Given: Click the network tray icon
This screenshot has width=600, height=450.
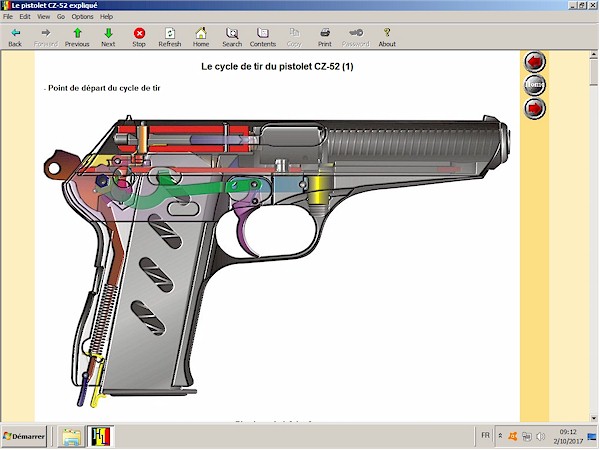Looking at the screenshot, I should (527, 436).
